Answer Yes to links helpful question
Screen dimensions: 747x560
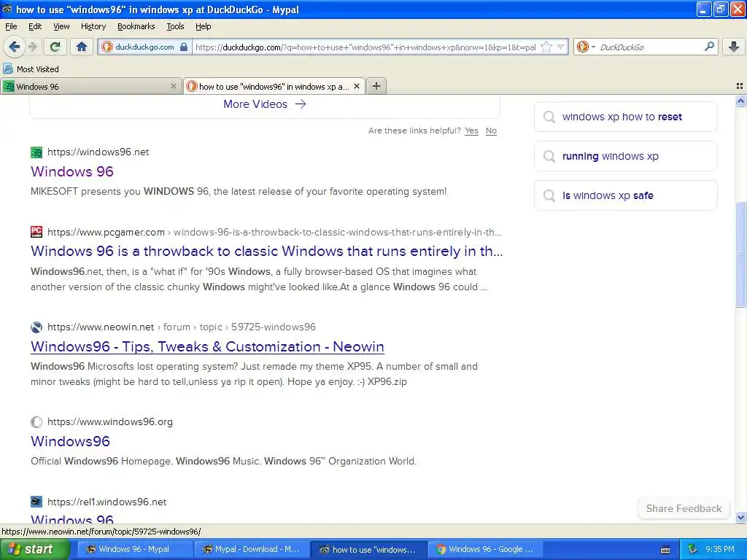(471, 131)
